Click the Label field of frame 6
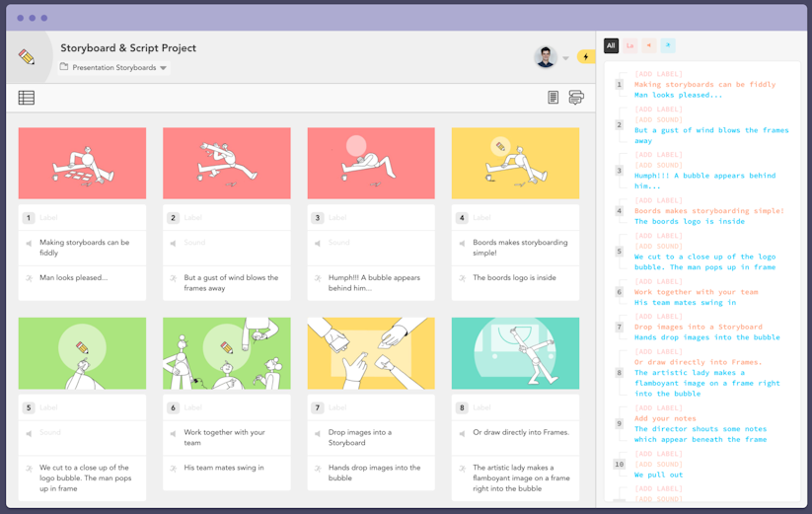The height and width of the screenshot is (514, 812). tap(227, 407)
